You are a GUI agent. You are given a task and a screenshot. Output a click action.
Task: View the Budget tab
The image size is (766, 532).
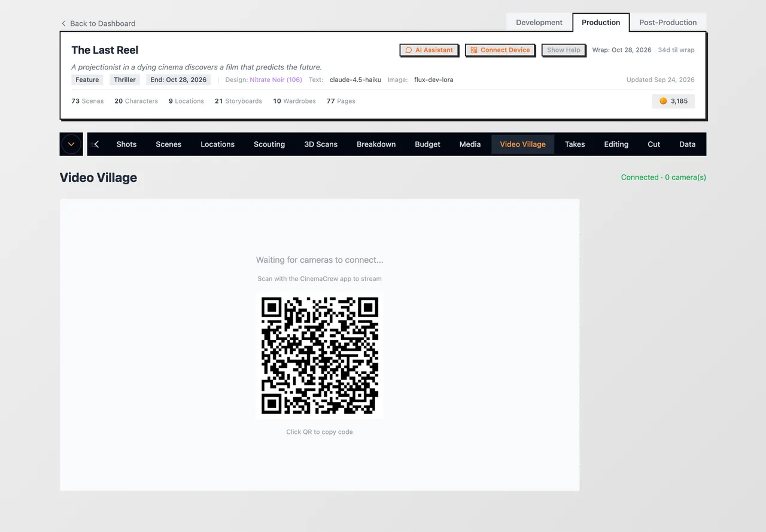427,144
